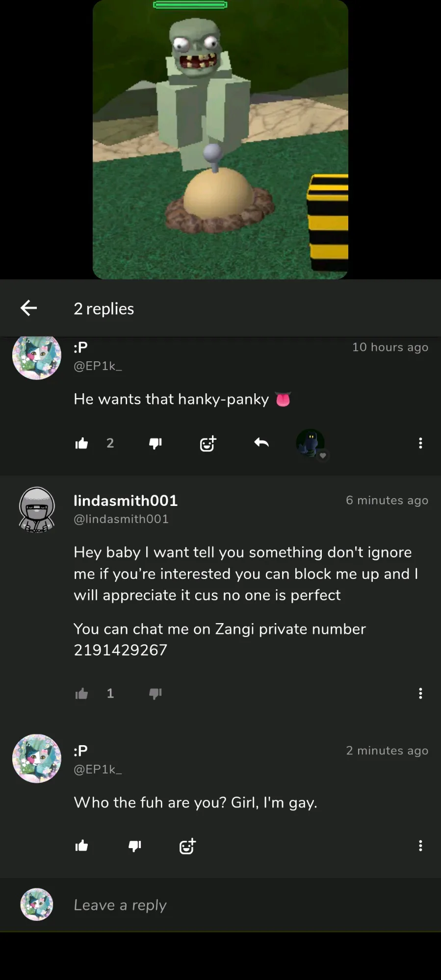Image resolution: width=441 pixels, height=980 pixels.
Task: Open options menu for lindasmith001's comment
Action: [420, 693]
